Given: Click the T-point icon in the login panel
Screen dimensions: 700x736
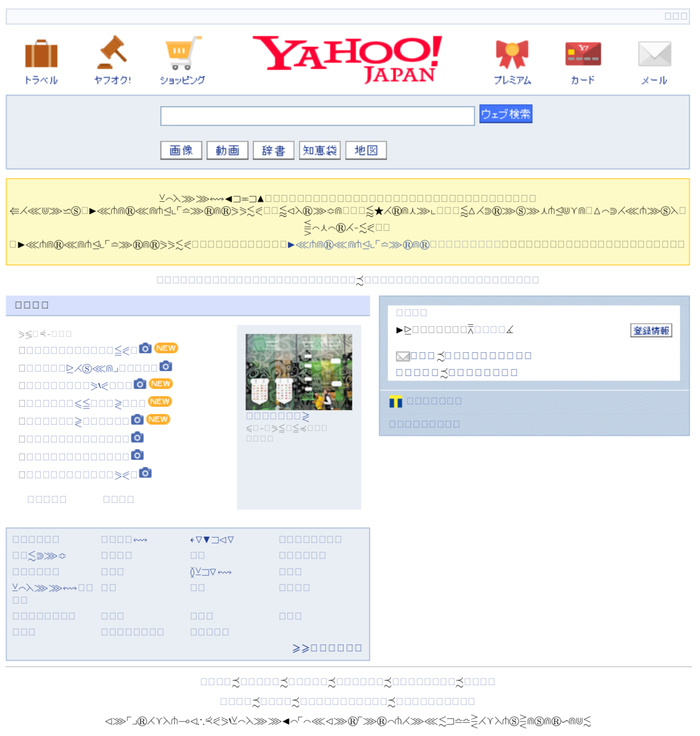Looking at the screenshot, I should [x=396, y=401].
